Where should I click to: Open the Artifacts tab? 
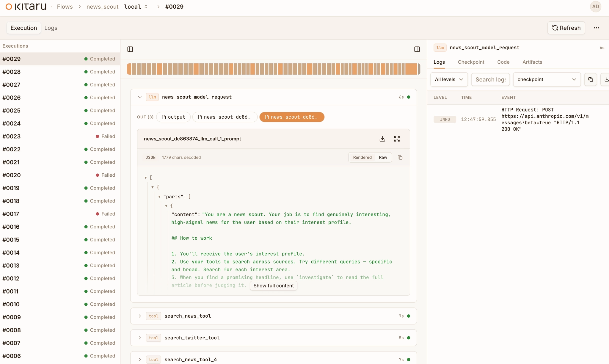[x=532, y=62]
